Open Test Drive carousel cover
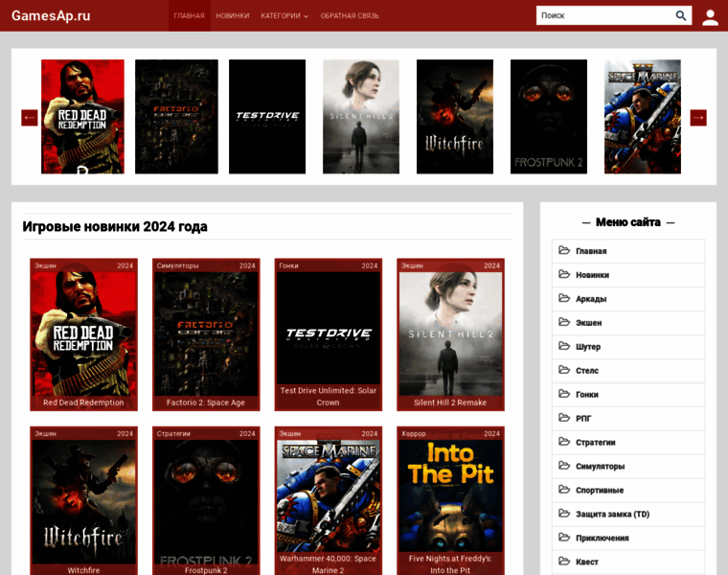 click(x=267, y=117)
